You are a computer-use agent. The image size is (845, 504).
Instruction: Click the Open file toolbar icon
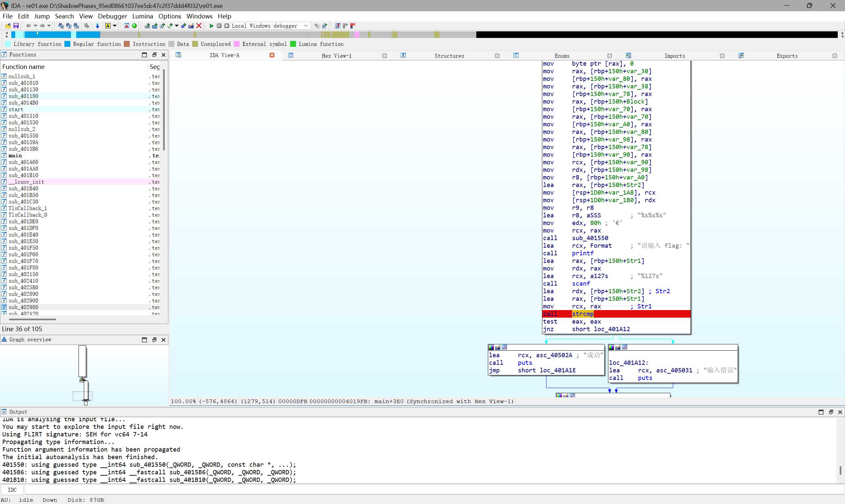(8, 26)
